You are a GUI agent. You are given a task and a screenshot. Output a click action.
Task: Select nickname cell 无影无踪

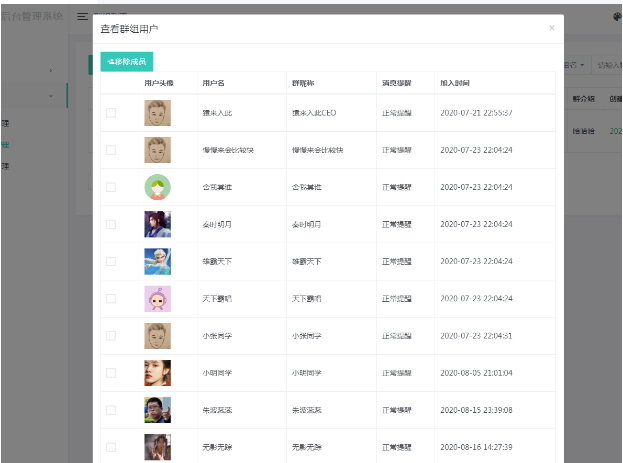(x=307, y=447)
